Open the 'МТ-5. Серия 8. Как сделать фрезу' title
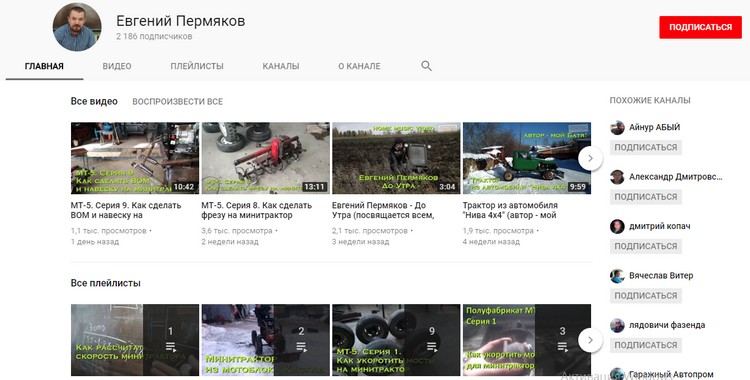 click(256, 210)
